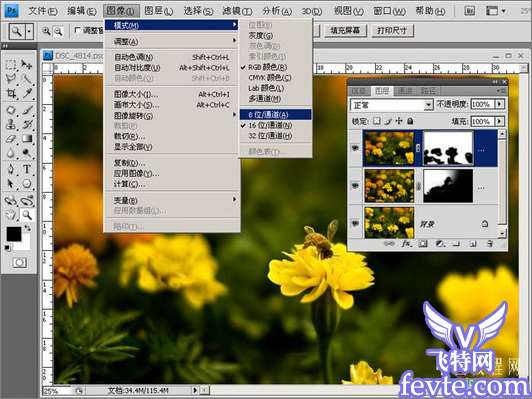532x399 pixels.
Task: Select the Pen tool
Action: pyautogui.click(x=11, y=169)
